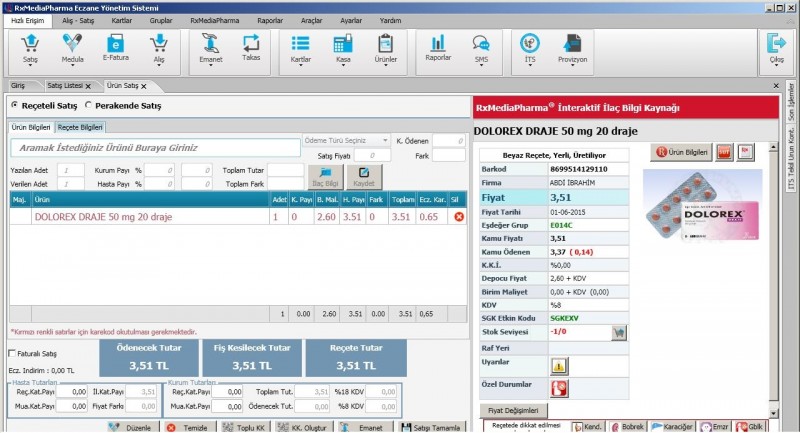This screenshot has height=433, width=800.
Task: Switch to the Reçete Bilgileri tab
Action: click(80, 127)
